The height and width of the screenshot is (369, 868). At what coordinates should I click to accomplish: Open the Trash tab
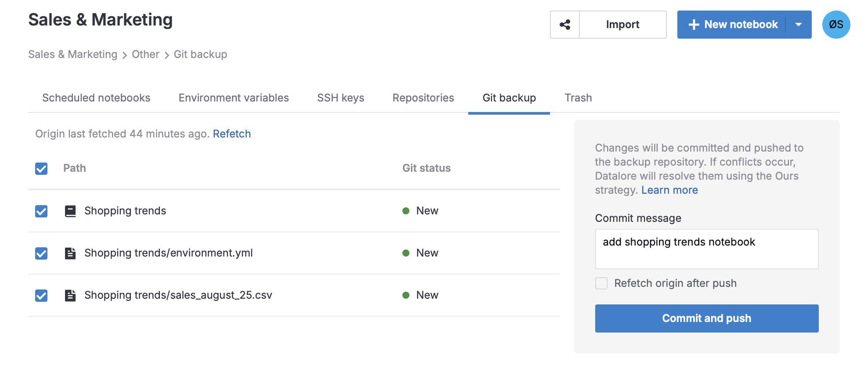point(578,98)
